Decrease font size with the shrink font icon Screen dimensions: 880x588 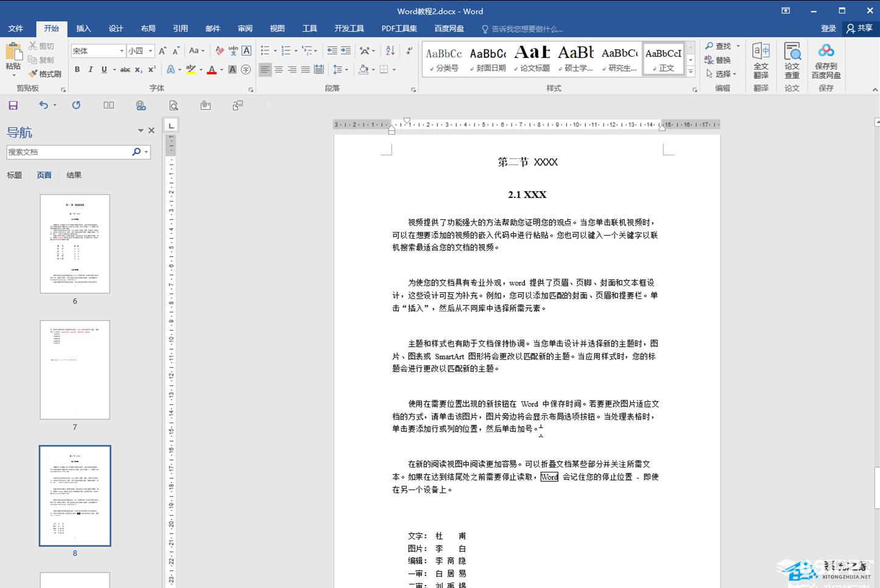(x=176, y=51)
